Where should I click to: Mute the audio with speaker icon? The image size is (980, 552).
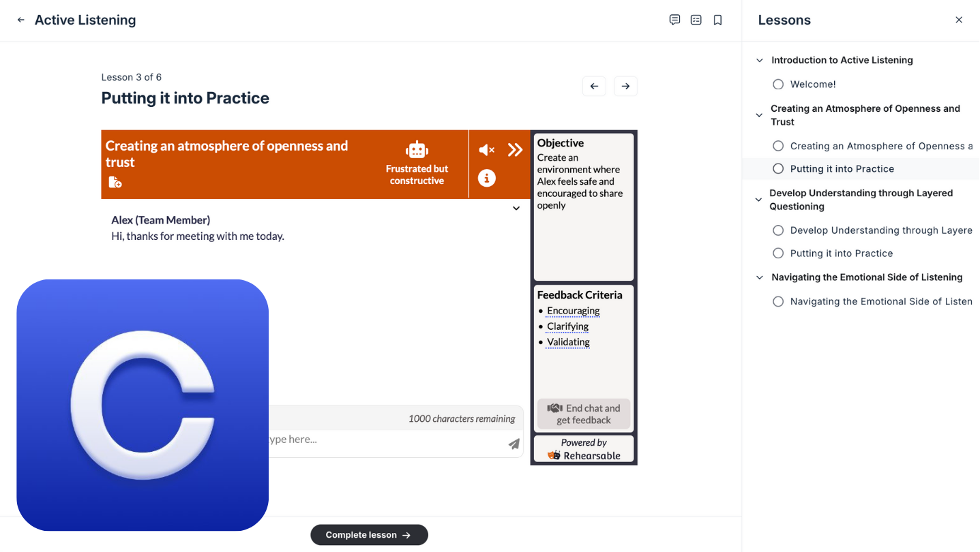click(x=486, y=150)
